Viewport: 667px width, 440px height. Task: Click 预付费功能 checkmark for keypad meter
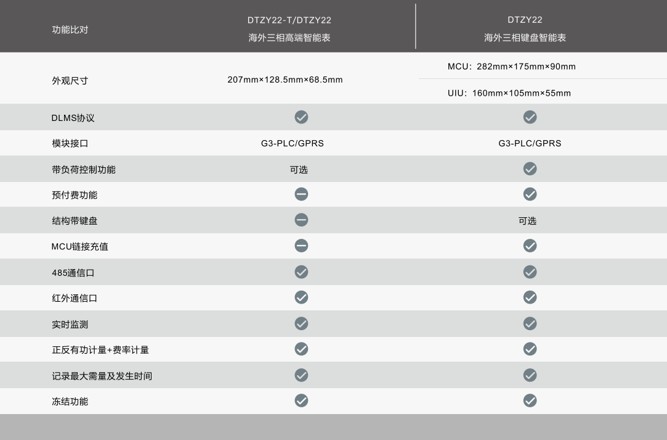[530, 194]
